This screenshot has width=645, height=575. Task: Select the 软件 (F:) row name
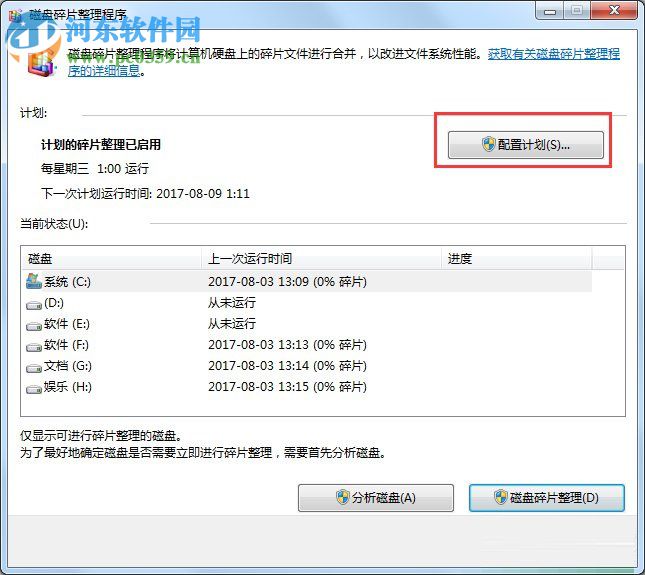pos(66,345)
